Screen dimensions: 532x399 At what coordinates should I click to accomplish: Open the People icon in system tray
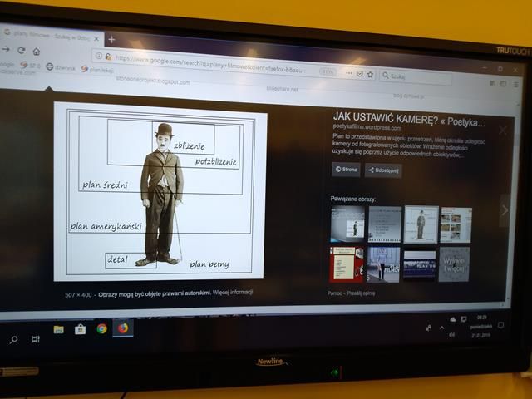click(428, 328)
